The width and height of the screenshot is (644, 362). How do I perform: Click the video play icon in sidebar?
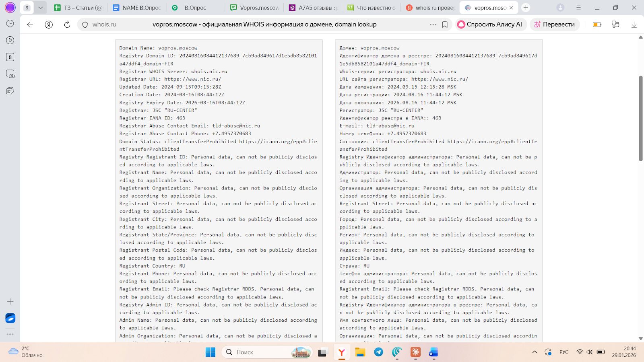[10, 40]
